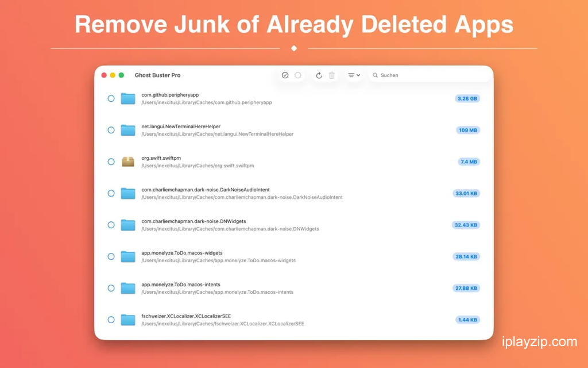The image size is (588, 368).
Task: Click the folder icon for XCLocalizerSEE
Action: (128, 320)
